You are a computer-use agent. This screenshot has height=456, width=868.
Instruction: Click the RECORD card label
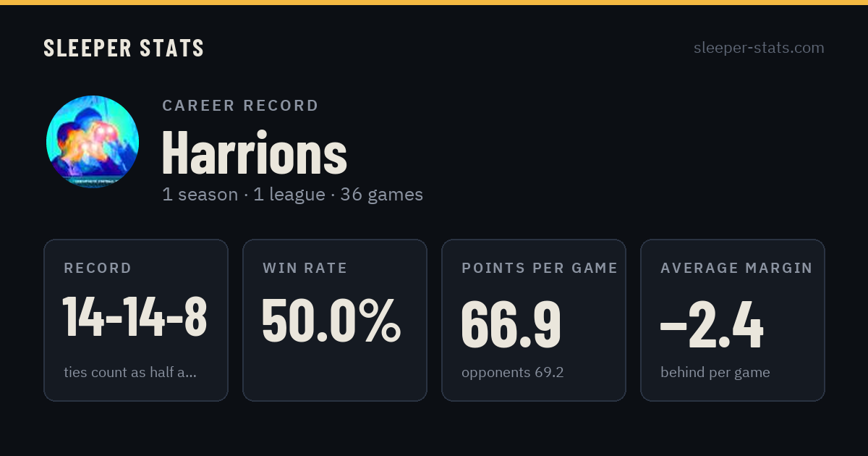point(98,269)
